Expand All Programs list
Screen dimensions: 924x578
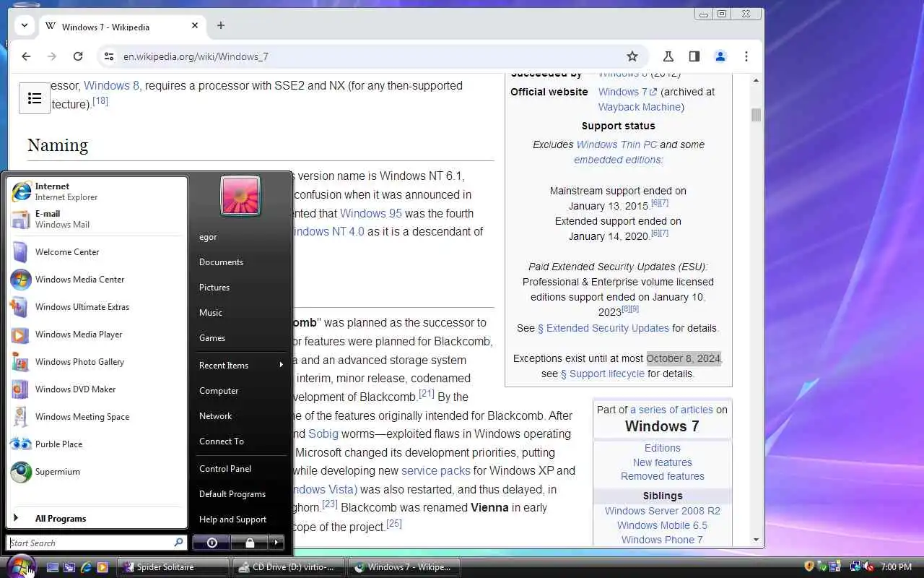(97, 518)
